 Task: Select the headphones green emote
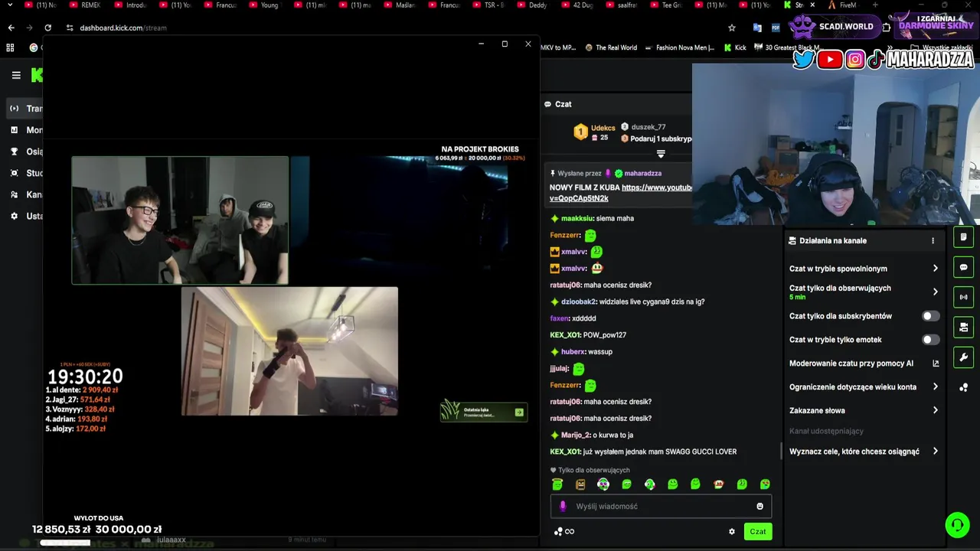(x=603, y=484)
